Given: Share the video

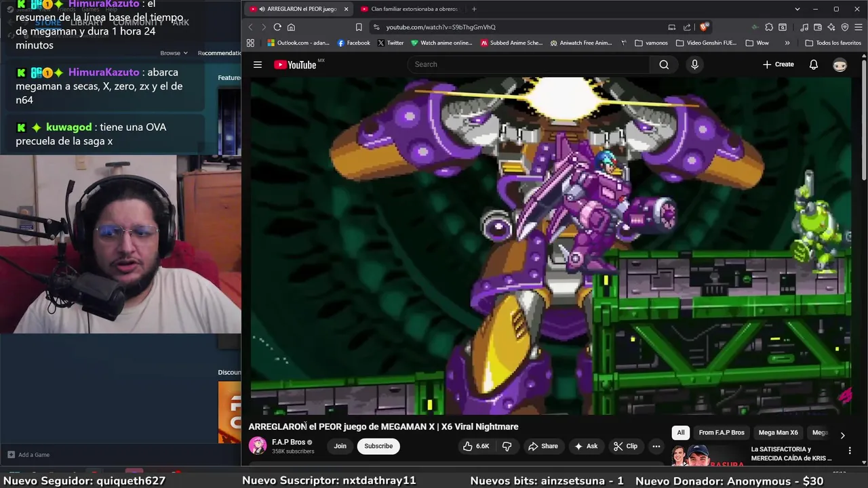Looking at the screenshot, I should [543, 446].
